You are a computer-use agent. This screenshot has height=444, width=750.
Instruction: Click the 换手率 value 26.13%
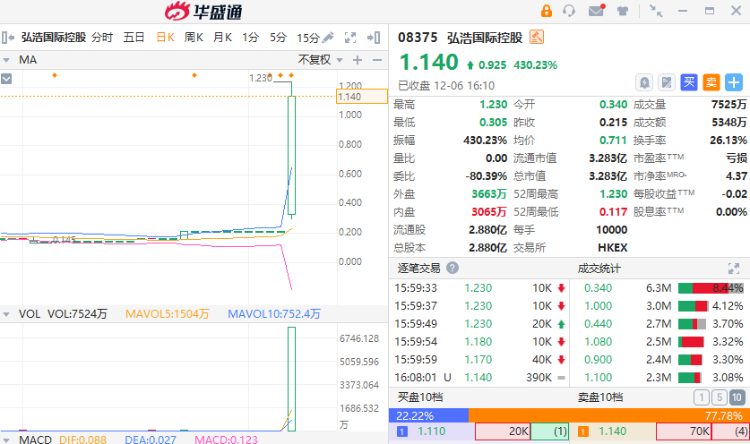pos(728,140)
